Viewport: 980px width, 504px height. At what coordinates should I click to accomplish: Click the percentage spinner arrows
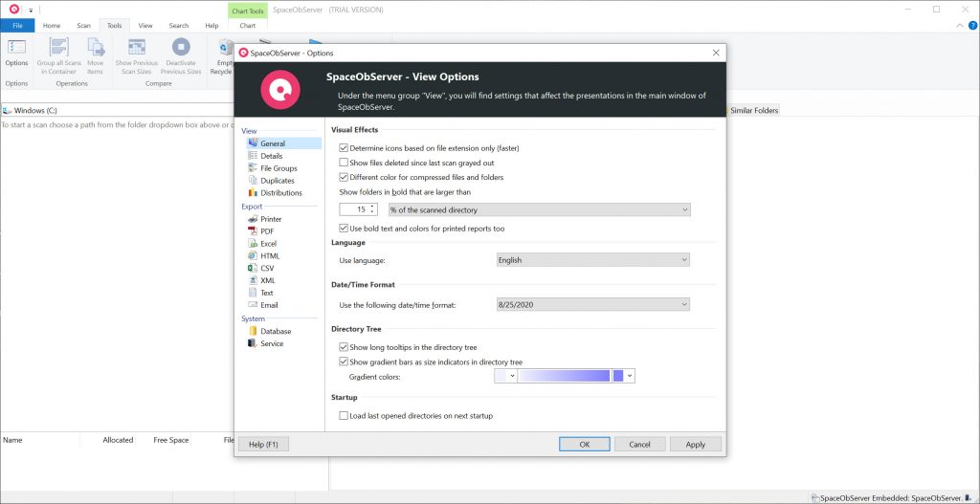click(x=373, y=209)
